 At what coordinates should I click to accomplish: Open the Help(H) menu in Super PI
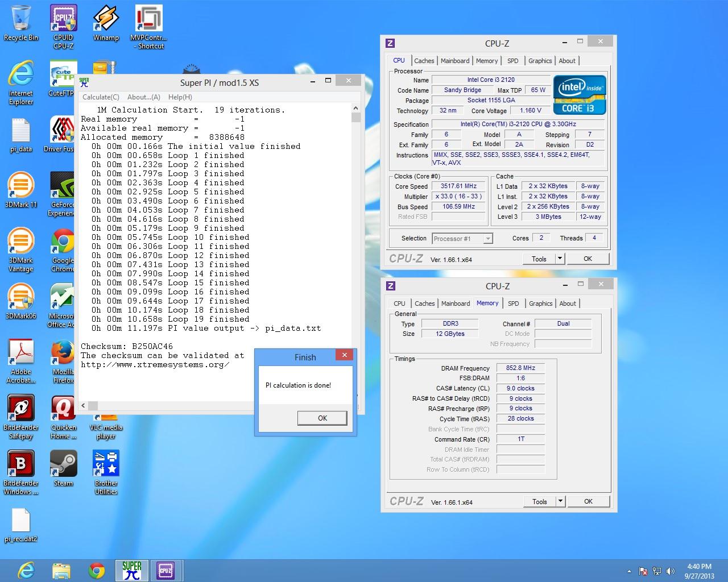pos(180,97)
